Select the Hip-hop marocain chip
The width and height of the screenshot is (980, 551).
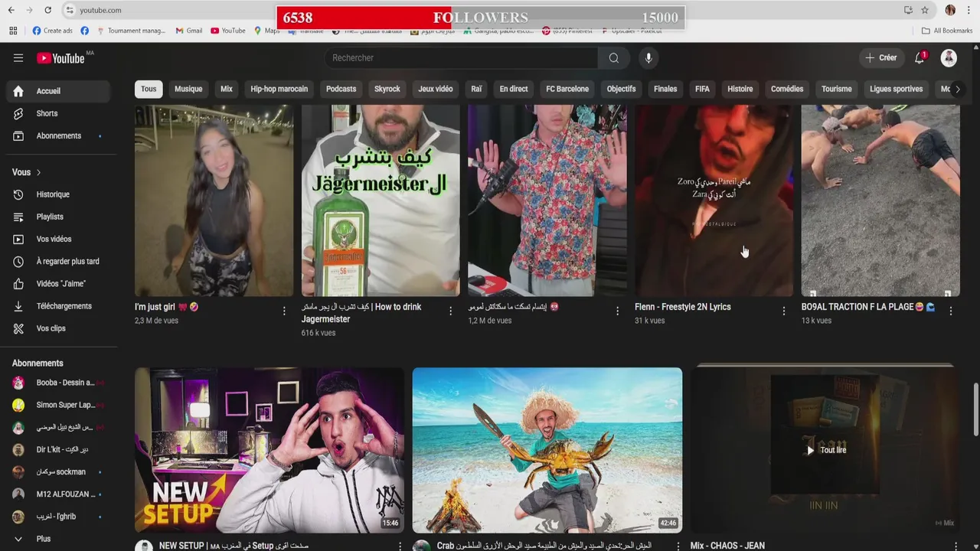click(x=279, y=89)
